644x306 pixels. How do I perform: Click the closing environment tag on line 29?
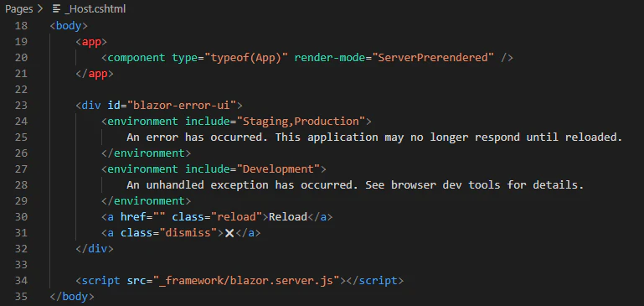[146, 200]
